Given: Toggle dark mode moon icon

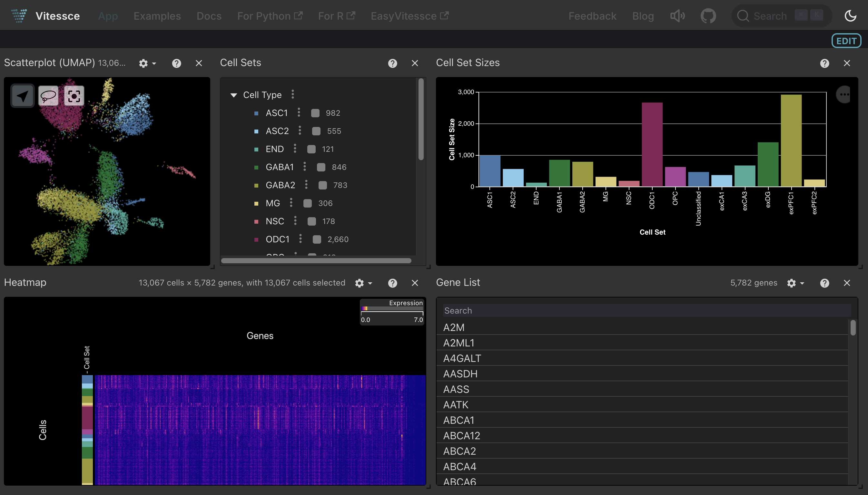Looking at the screenshot, I should point(850,16).
